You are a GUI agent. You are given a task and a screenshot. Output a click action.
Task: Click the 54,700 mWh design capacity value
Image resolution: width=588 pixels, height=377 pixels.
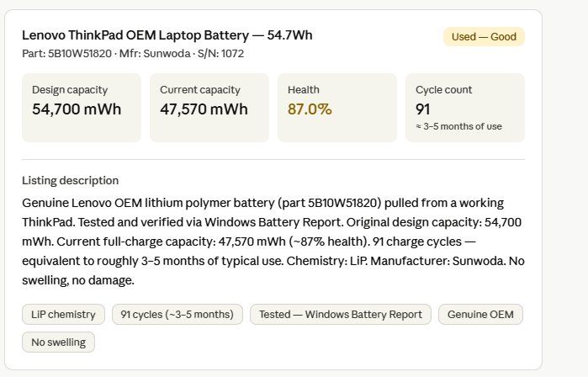(x=77, y=109)
